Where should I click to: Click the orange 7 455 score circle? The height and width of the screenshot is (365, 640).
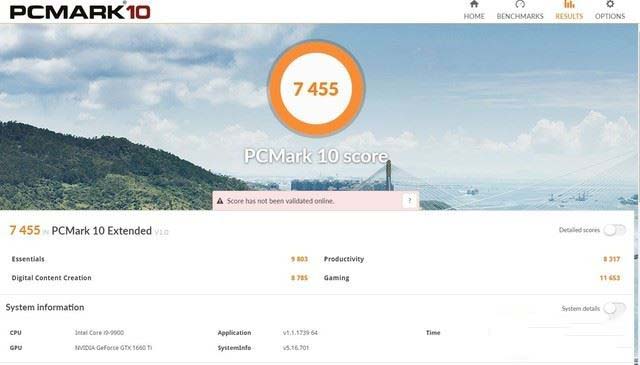316,89
